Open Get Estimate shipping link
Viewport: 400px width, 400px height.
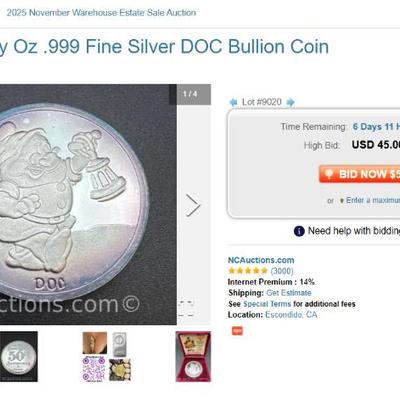tap(289, 293)
